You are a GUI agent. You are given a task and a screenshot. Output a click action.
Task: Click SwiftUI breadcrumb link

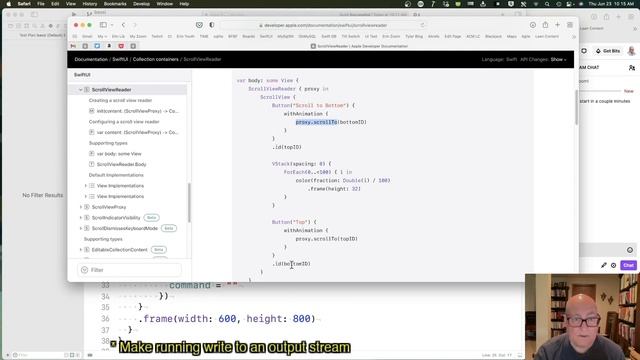click(x=120, y=59)
